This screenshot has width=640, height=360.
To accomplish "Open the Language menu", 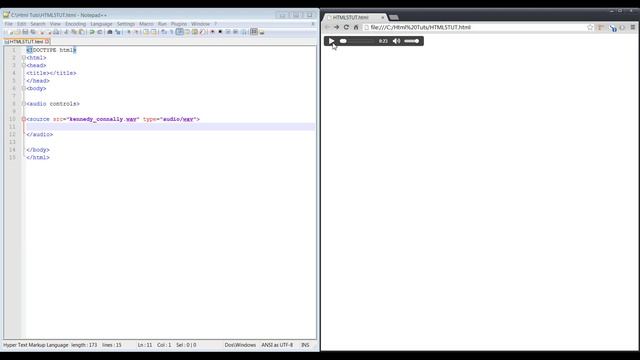I will pos(101,24).
